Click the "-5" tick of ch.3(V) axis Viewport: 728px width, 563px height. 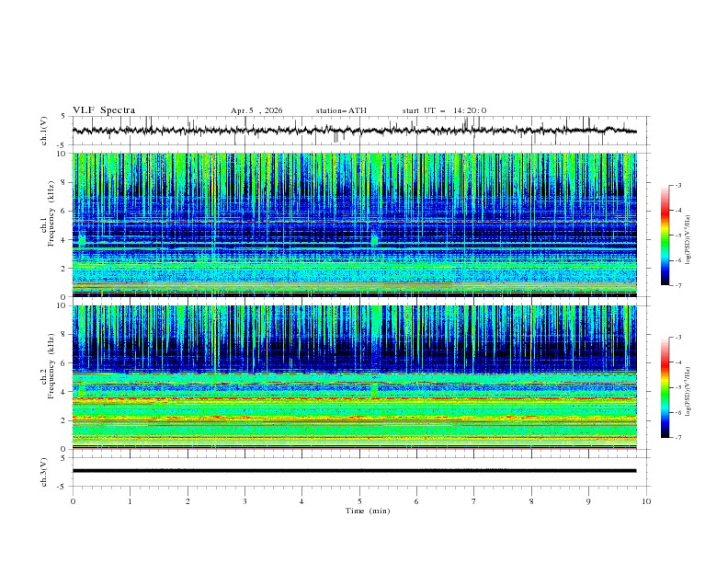(63, 487)
